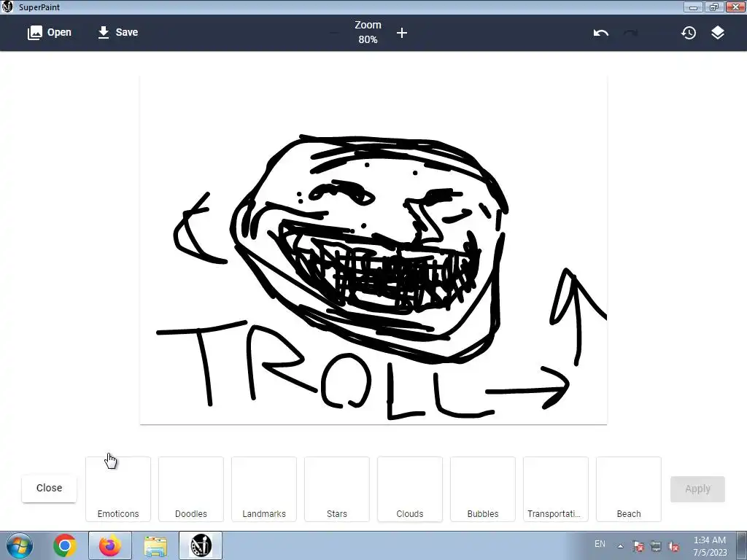Open an image file with Open button
This screenshot has width=747, height=560.
(x=50, y=32)
